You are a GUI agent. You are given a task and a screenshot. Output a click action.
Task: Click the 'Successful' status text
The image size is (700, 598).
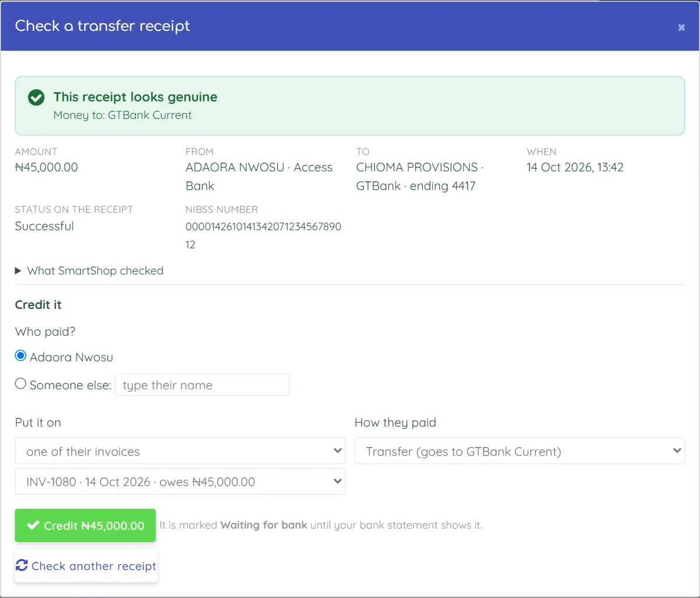(44, 226)
